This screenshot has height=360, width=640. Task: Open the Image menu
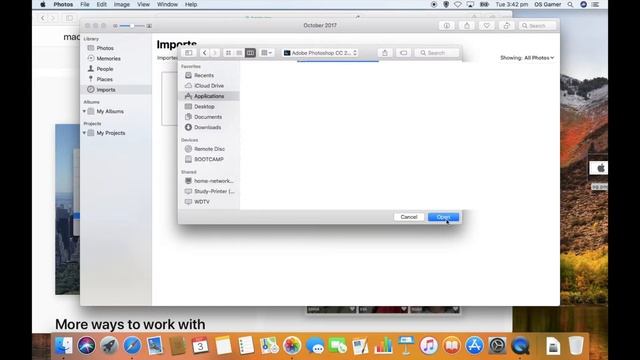point(122,4)
